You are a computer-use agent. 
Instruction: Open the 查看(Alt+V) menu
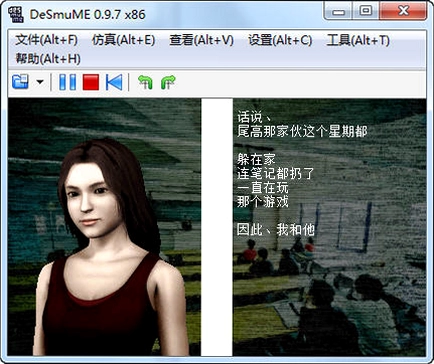tap(201, 40)
